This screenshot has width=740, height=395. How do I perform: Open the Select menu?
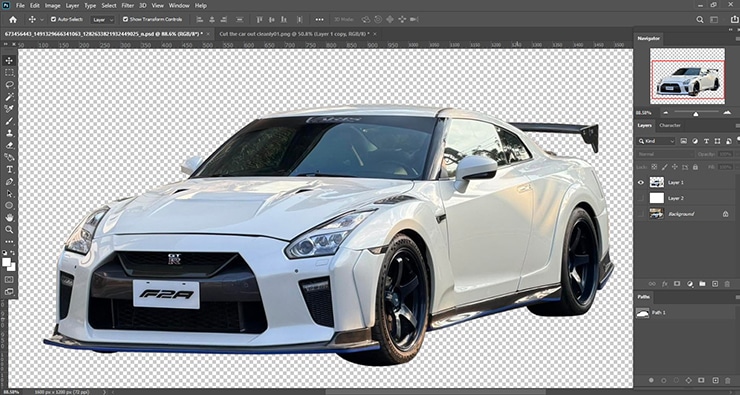pos(109,6)
